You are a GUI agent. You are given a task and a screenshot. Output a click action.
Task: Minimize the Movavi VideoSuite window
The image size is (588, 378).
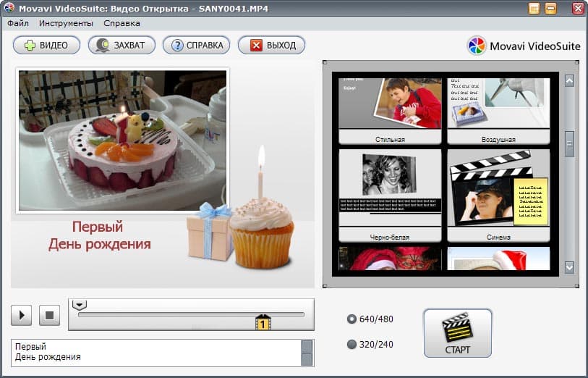click(x=550, y=8)
